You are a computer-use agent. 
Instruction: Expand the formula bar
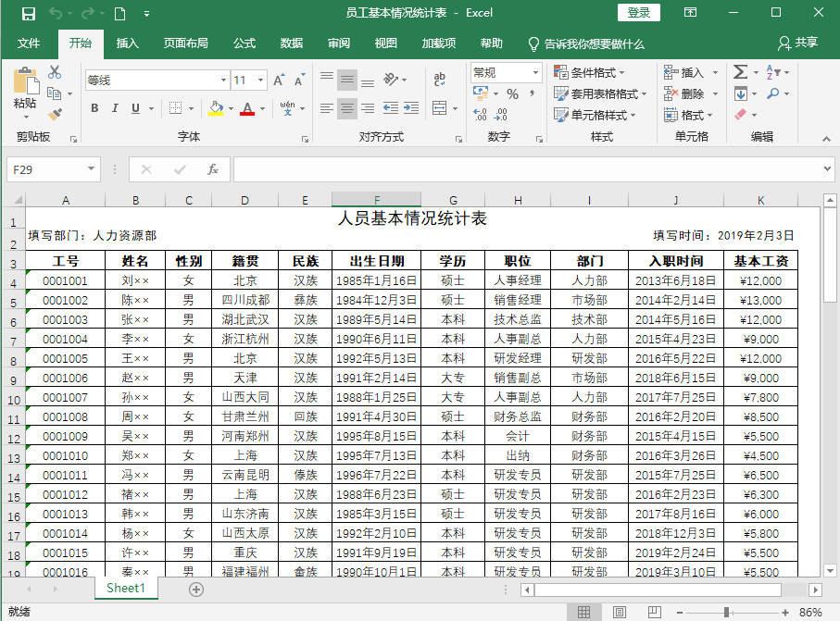pos(828,169)
